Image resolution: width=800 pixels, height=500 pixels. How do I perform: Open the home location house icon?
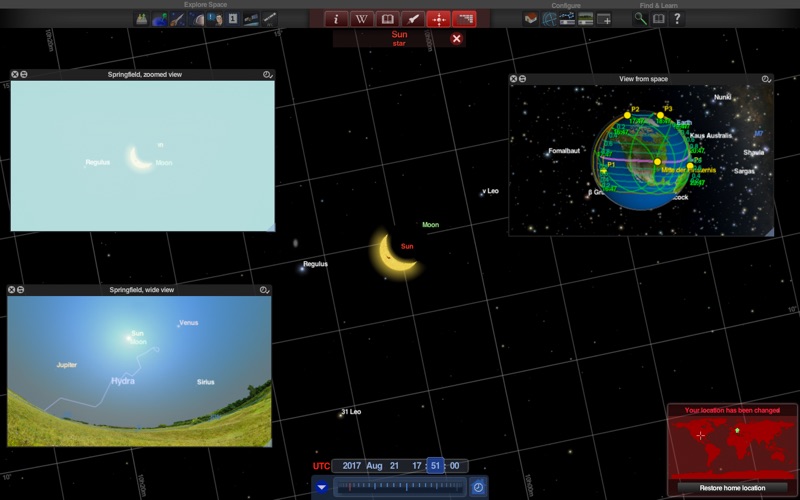coord(531,19)
